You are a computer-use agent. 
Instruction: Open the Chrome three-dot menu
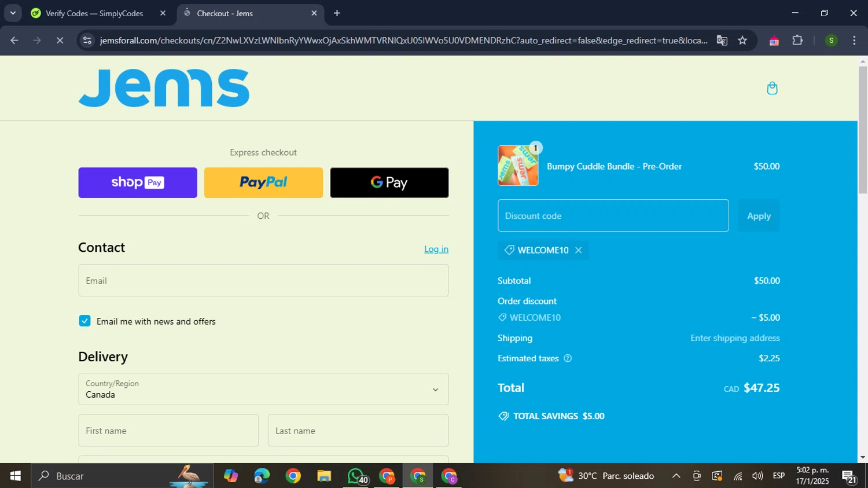pyautogui.click(x=854, y=41)
